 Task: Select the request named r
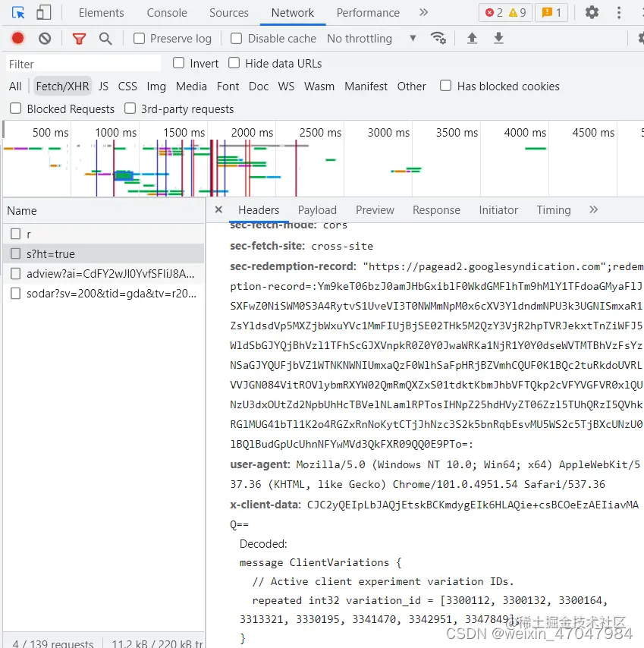click(x=104, y=234)
